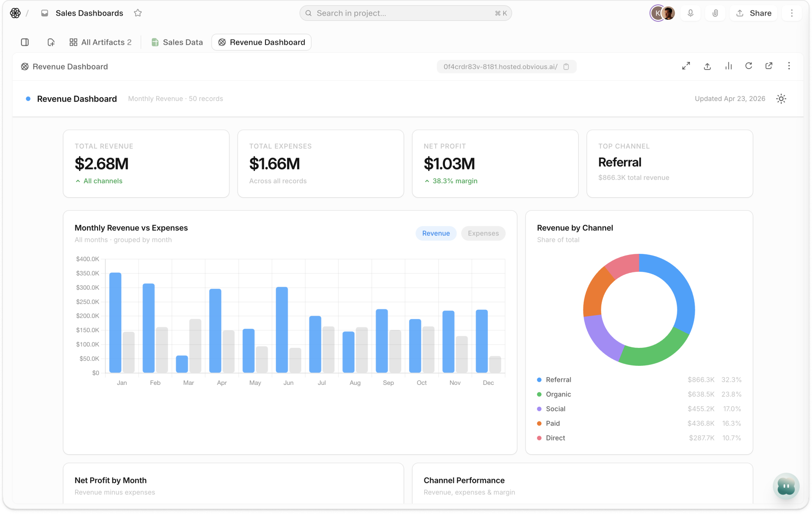This screenshot has width=812, height=514.
Task: Star the Sales Dashboards project
Action: (x=138, y=13)
